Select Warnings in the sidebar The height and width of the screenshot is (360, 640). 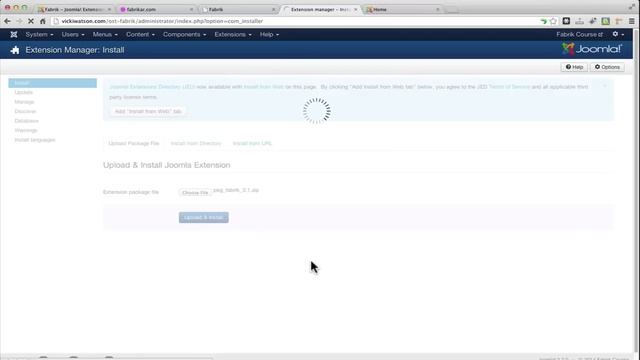[x=26, y=131]
